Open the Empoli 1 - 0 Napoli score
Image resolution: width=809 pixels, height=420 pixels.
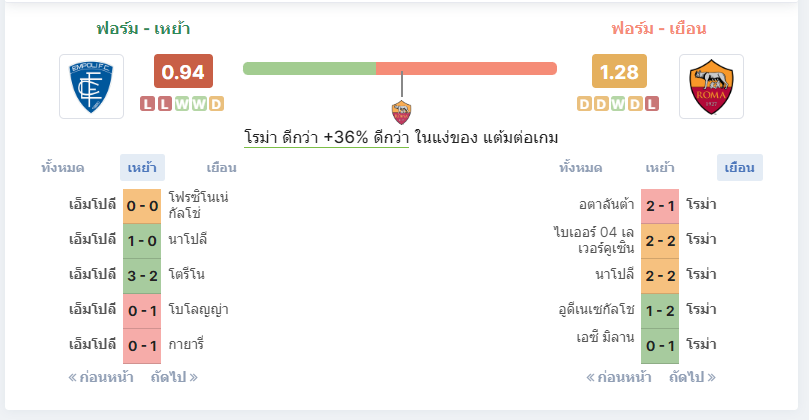[x=142, y=241]
